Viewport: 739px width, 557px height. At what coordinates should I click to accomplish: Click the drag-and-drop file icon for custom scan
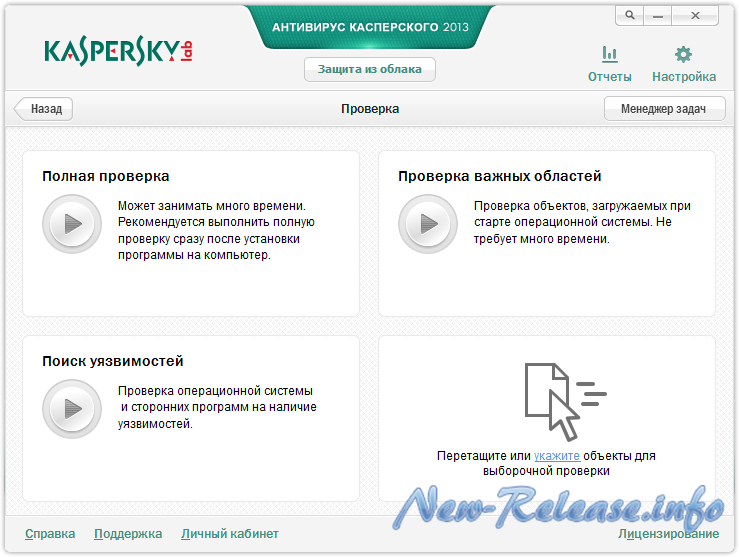564,401
